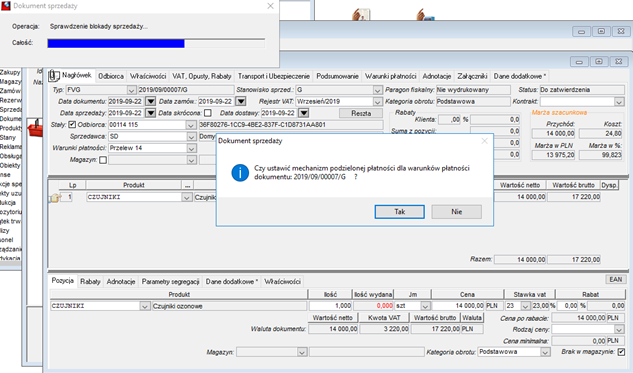633x373 pixels.
Task: Expand the Stawka vat 23 dropdown
Action: [x=525, y=306]
